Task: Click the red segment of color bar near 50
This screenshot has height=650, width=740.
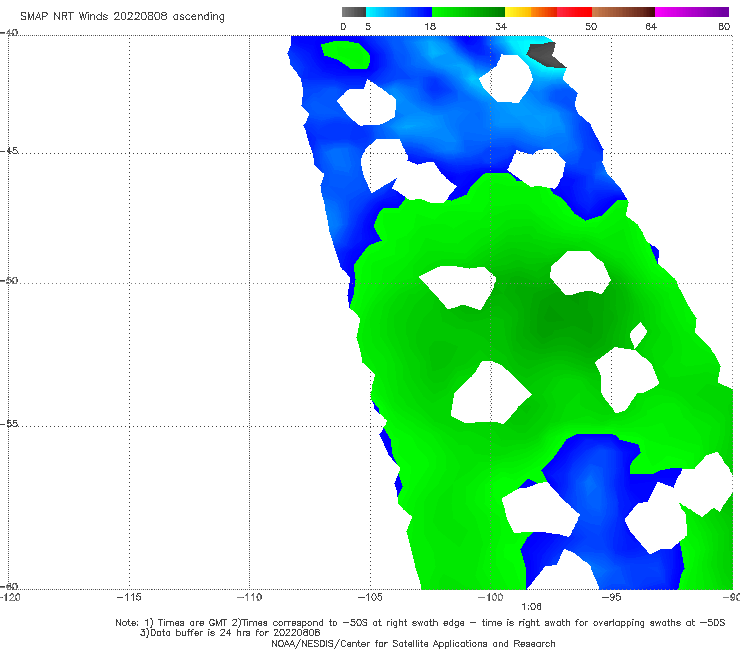Action: pyautogui.click(x=574, y=12)
